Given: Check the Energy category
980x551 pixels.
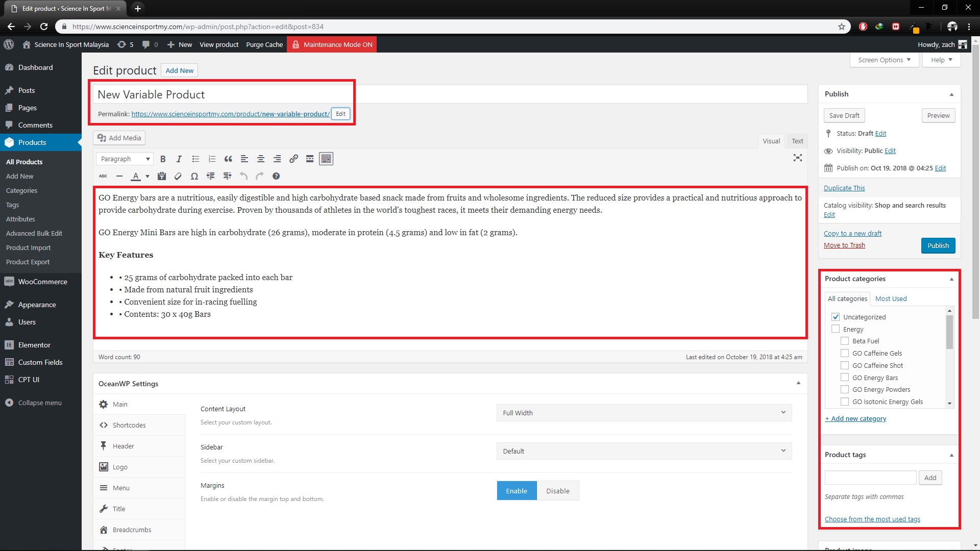Looking at the screenshot, I should (x=836, y=329).
